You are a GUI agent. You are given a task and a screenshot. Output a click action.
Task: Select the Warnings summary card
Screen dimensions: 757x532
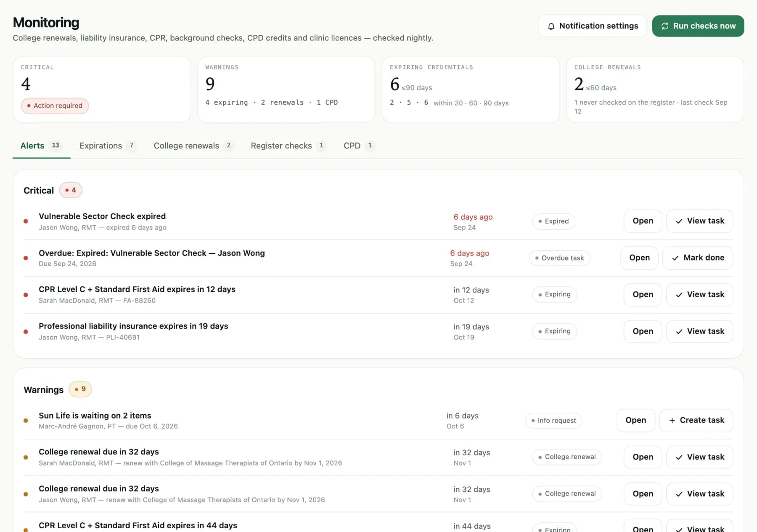pyautogui.click(x=286, y=90)
